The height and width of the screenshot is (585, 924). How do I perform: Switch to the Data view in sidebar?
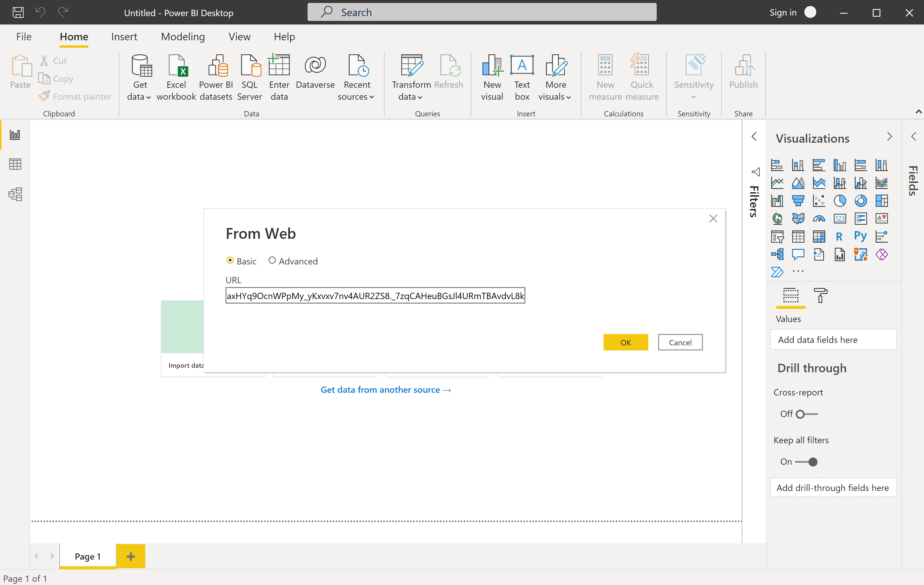(x=15, y=164)
